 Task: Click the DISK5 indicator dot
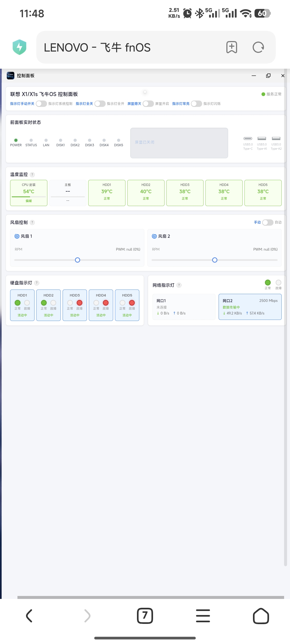click(x=118, y=140)
